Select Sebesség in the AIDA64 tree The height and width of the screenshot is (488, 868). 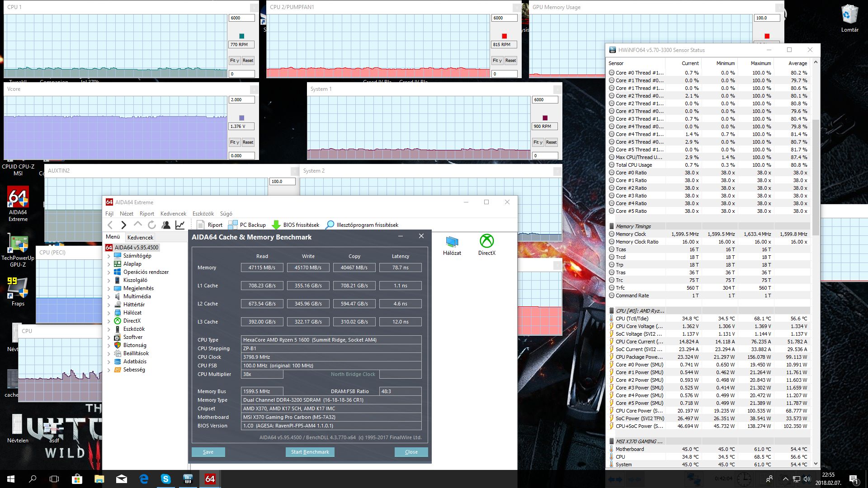[134, 370]
